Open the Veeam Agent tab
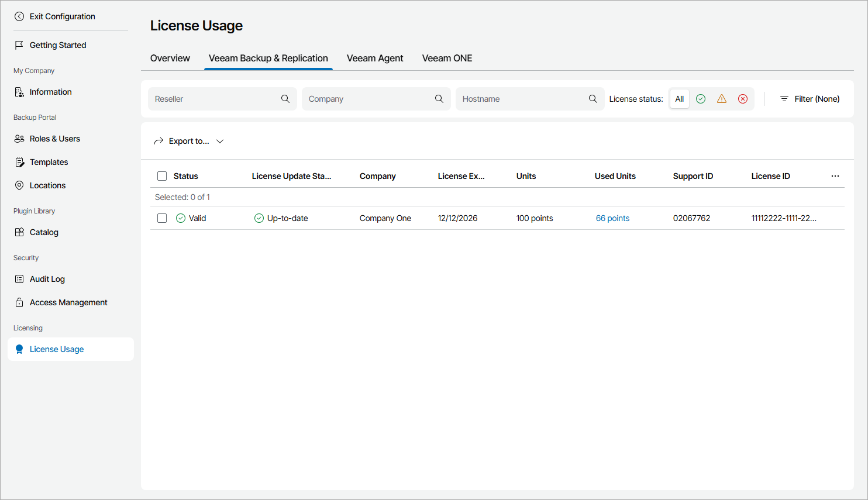Viewport: 868px width, 500px height. coord(375,58)
